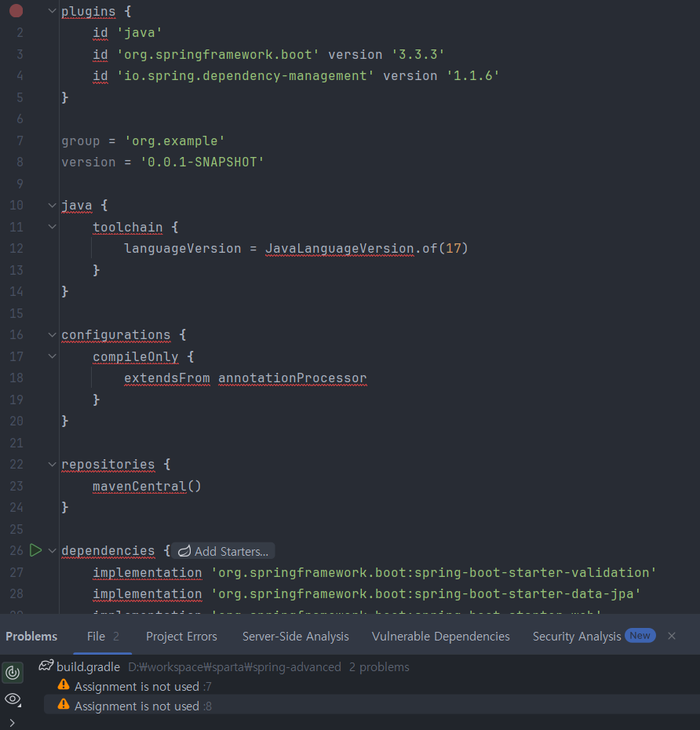This screenshot has height=730, width=700.
Task: Collapse the toolchain block fold arrow
Action: (52, 227)
